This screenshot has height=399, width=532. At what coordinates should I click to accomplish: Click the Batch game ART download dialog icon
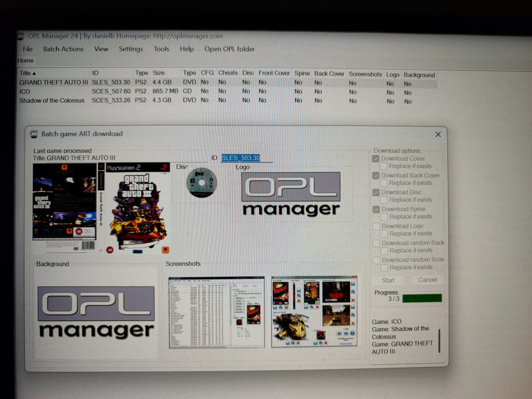click(x=34, y=134)
